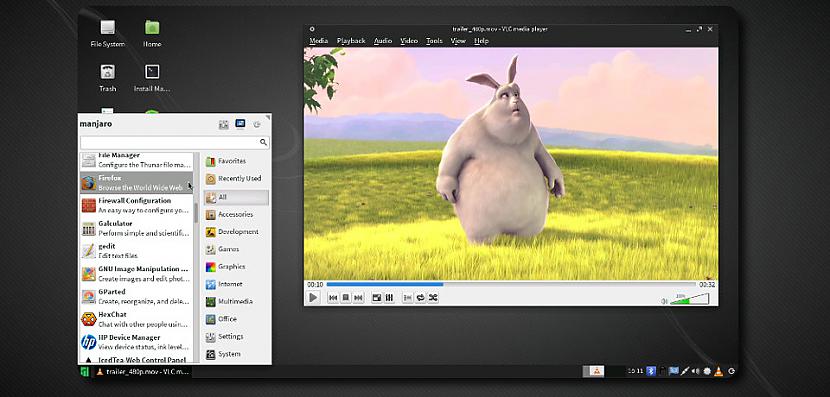830x397 pixels.
Task: Mute audio via VLC speaker icon
Action: pyautogui.click(x=664, y=301)
